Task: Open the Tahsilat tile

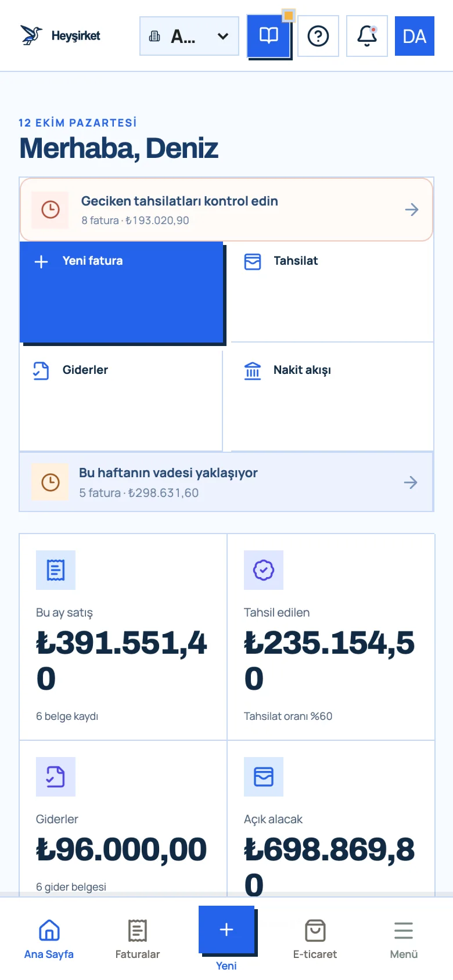Action: pyautogui.click(x=332, y=292)
